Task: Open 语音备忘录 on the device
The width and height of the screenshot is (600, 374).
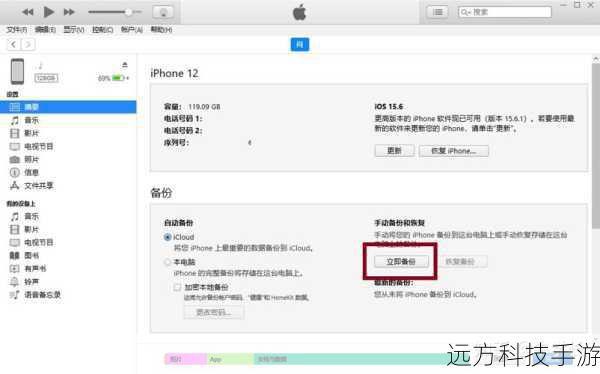Action: coord(42,295)
